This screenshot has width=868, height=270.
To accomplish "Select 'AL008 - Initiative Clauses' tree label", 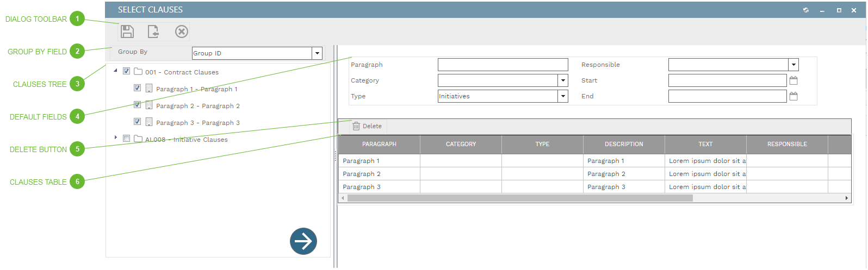I will click(187, 140).
